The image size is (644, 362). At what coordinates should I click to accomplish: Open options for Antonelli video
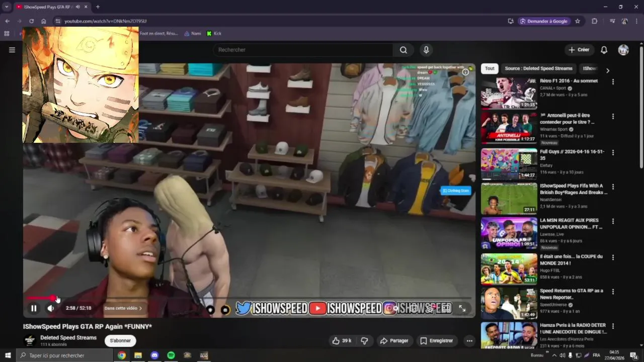point(613,117)
